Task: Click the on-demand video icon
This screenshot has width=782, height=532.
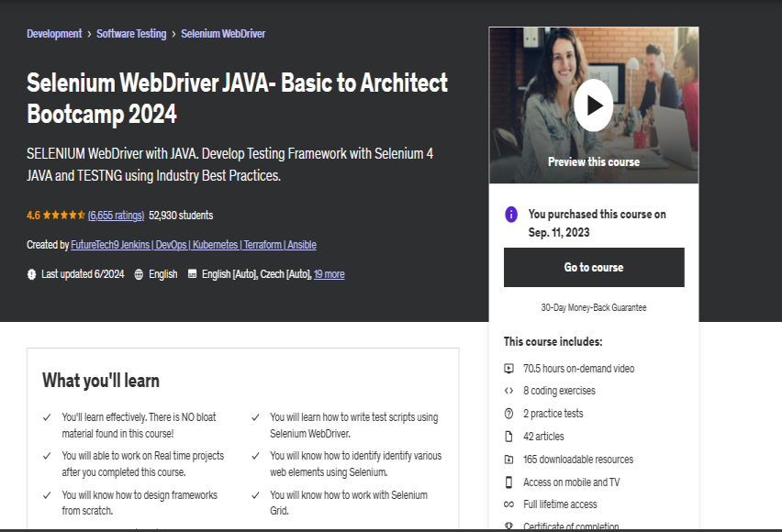Action: click(509, 369)
